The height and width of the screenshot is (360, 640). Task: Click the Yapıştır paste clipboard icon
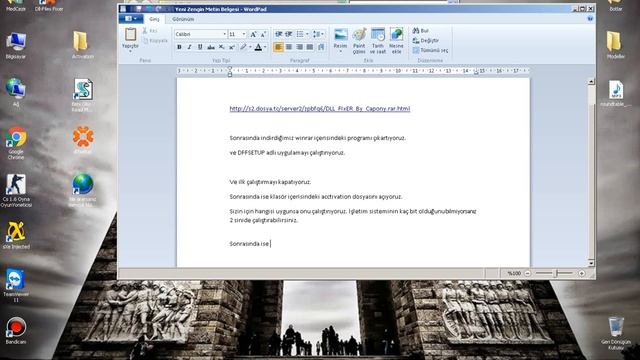130,34
